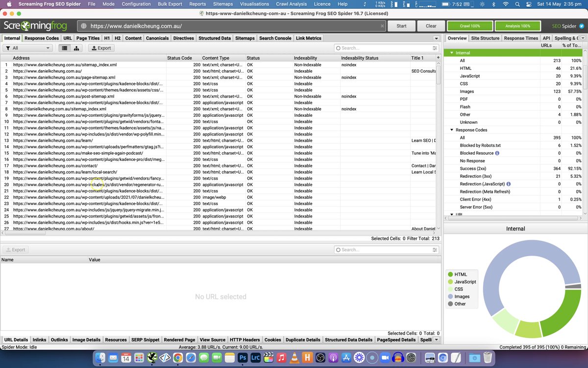The width and height of the screenshot is (588, 368).
Task: Switch to list view icon
Action: pyautogui.click(x=65, y=48)
